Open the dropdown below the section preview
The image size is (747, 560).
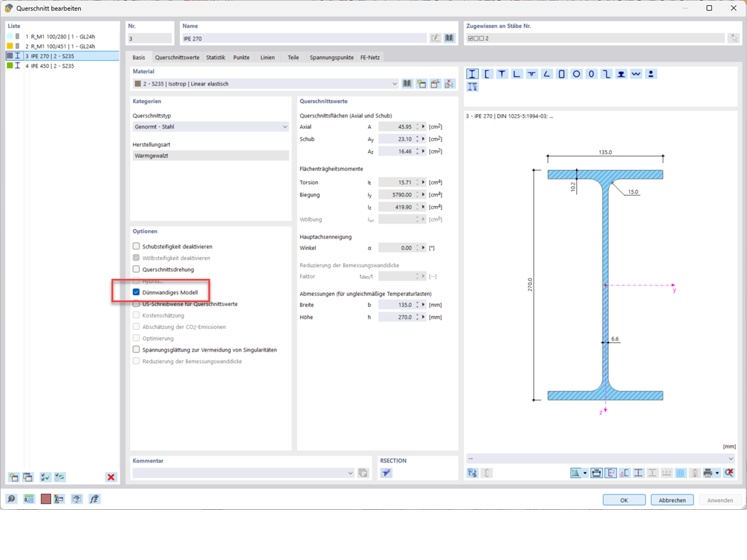tap(731, 459)
